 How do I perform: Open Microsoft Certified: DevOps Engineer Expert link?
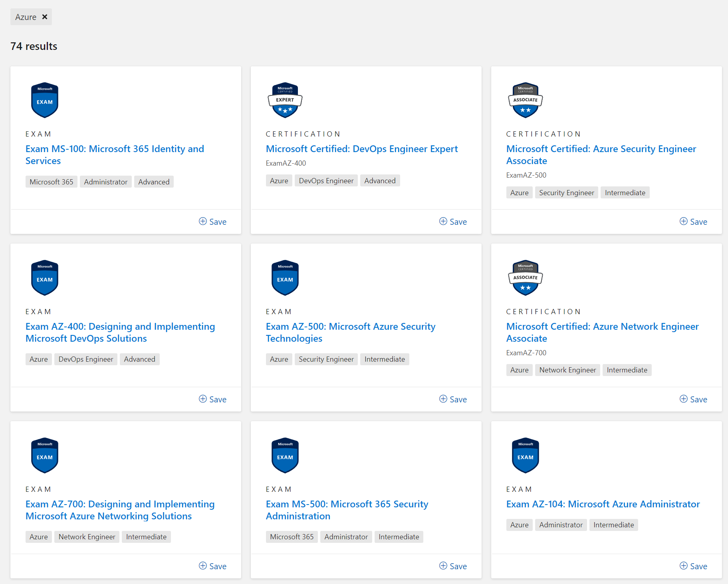[362, 149]
